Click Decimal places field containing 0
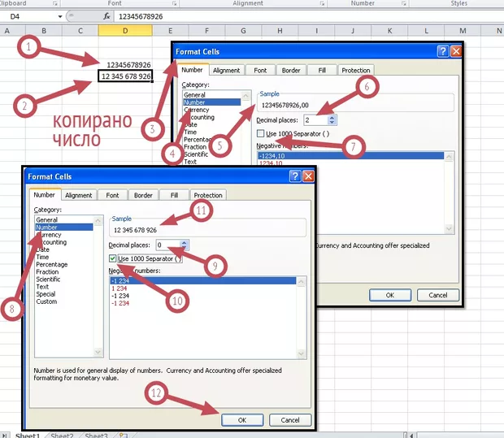 point(168,245)
